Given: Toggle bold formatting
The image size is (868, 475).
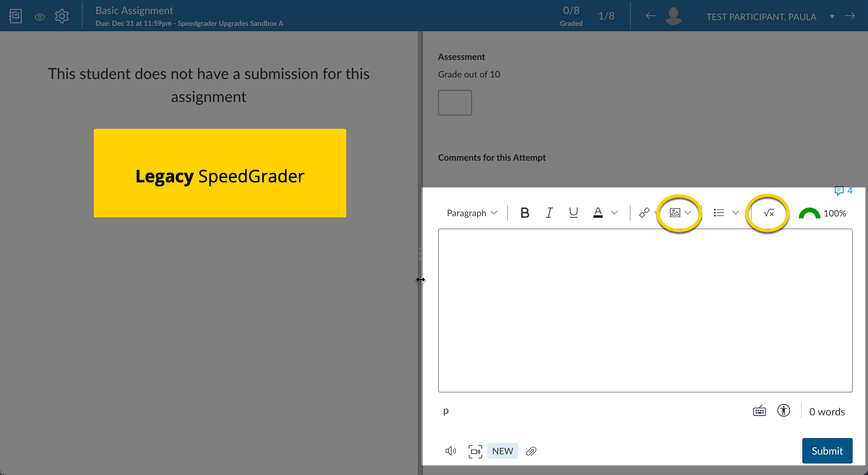Looking at the screenshot, I should click(x=525, y=213).
